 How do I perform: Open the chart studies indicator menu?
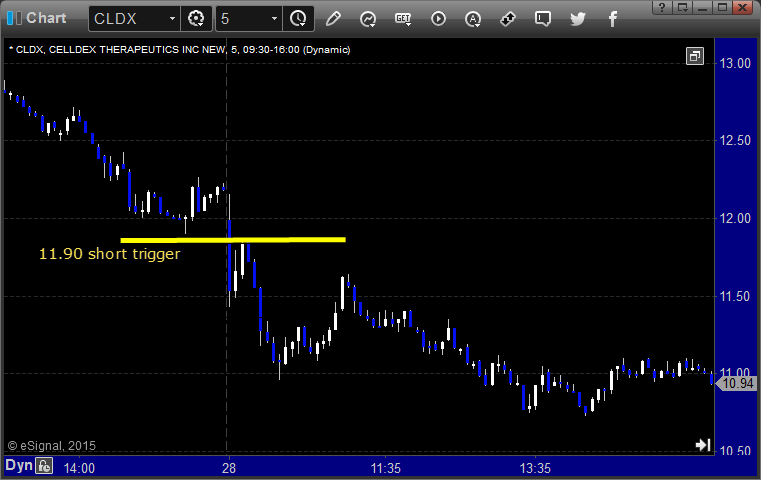click(368, 19)
